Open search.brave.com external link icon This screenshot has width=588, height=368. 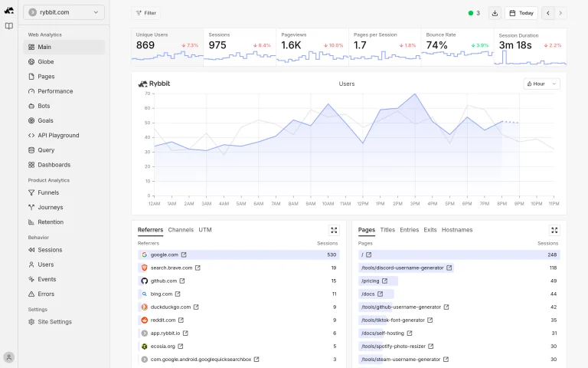pos(198,268)
